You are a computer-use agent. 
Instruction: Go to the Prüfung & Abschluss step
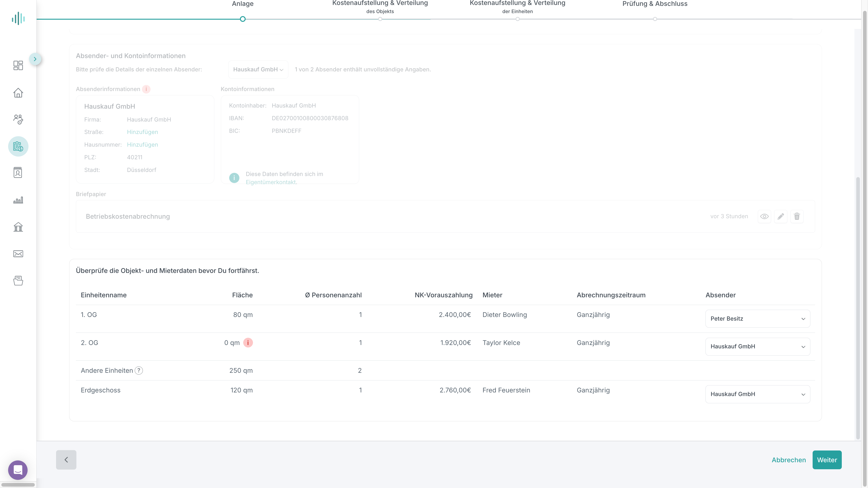coord(655,4)
